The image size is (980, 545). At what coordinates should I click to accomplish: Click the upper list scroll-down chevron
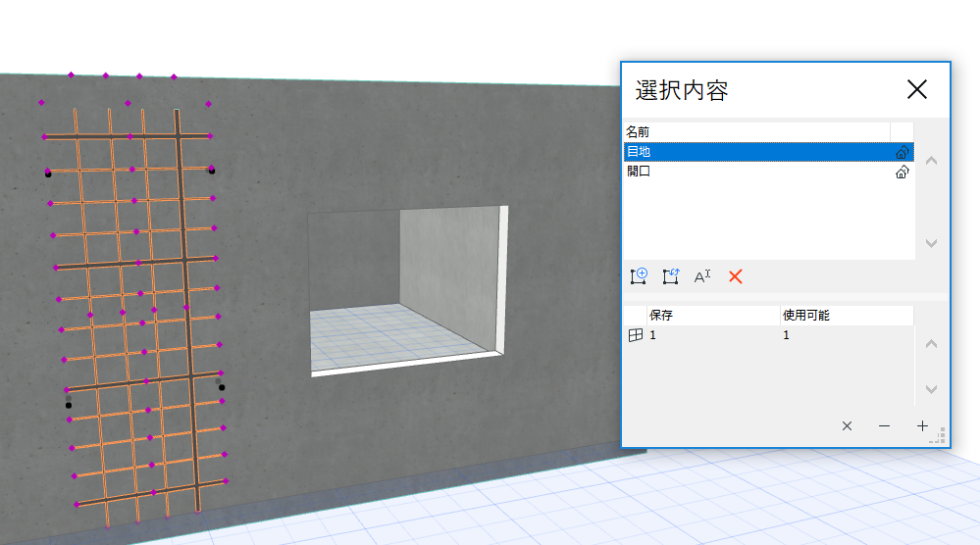tap(931, 243)
